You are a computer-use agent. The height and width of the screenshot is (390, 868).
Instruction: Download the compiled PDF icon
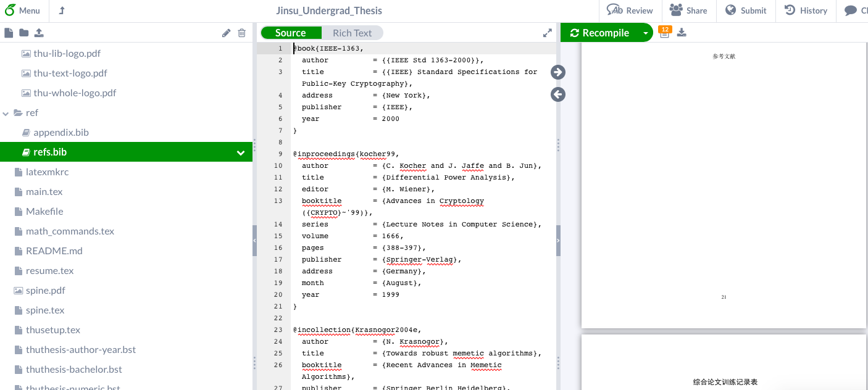pyautogui.click(x=682, y=33)
